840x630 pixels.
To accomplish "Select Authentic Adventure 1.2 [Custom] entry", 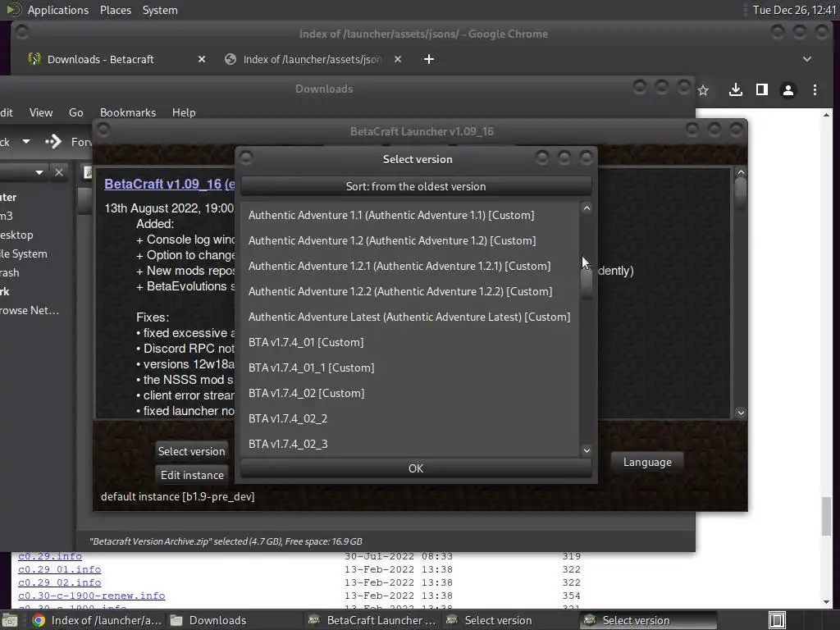I will coord(410,240).
